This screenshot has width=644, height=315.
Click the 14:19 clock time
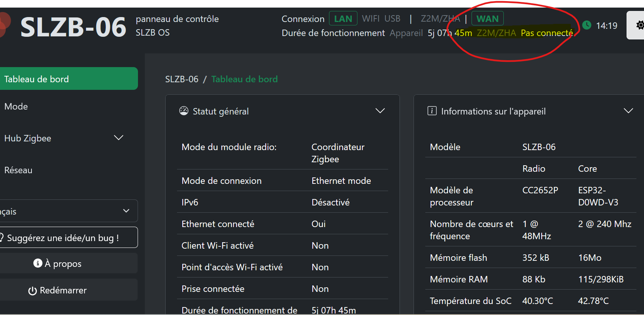pos(606,25)
